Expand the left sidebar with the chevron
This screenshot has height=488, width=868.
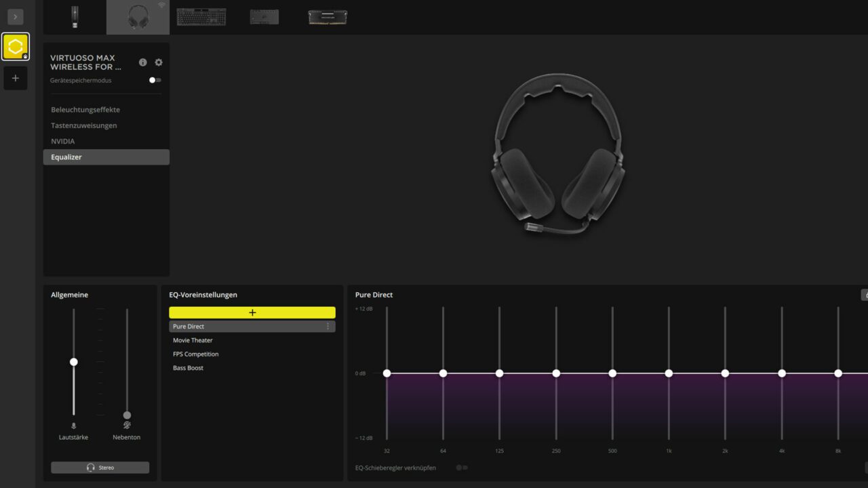coord(15,17)
